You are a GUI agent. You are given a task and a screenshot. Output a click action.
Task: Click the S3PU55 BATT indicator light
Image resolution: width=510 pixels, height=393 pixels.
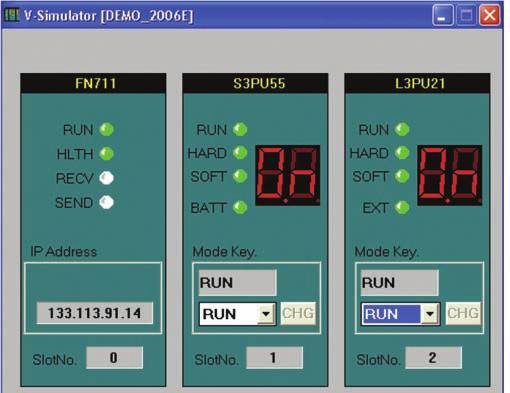pos(240,208)
